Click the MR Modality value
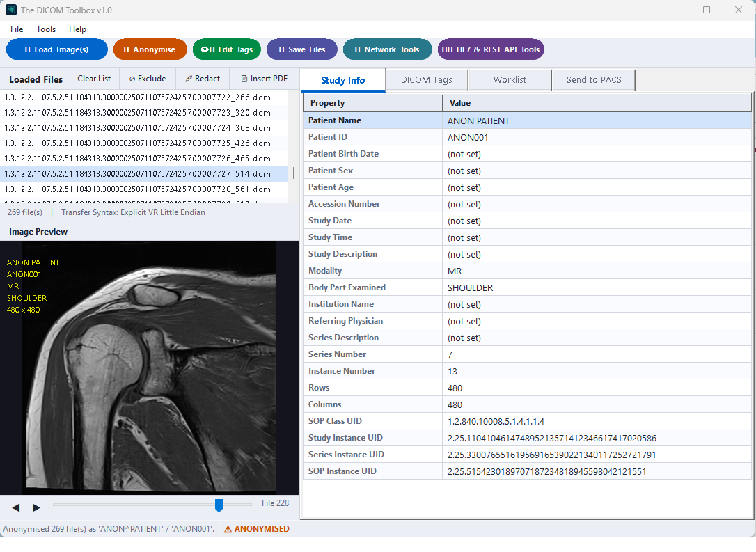 tap(455, 271)
